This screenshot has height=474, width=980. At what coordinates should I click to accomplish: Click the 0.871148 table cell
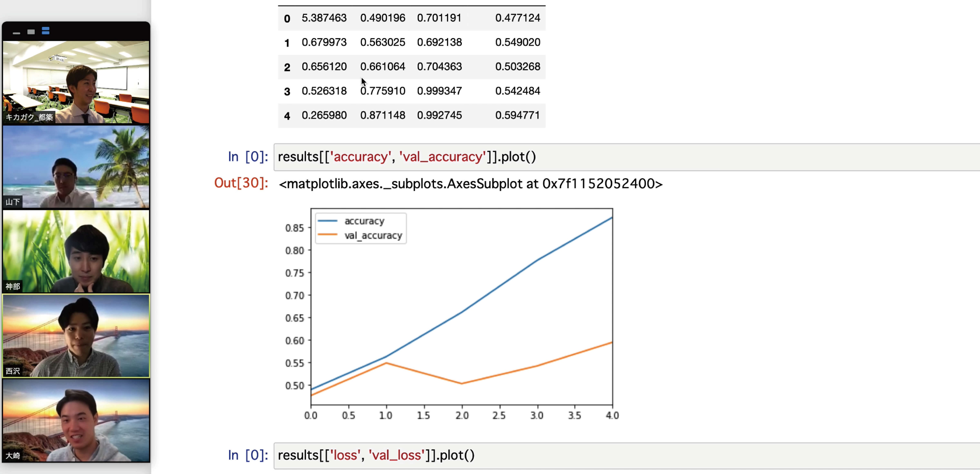pyautogui.click(x=382, y=115)
